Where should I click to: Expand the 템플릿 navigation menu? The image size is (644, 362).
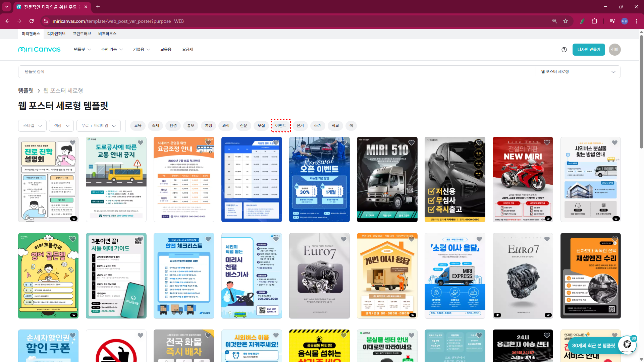pos(83,50)
